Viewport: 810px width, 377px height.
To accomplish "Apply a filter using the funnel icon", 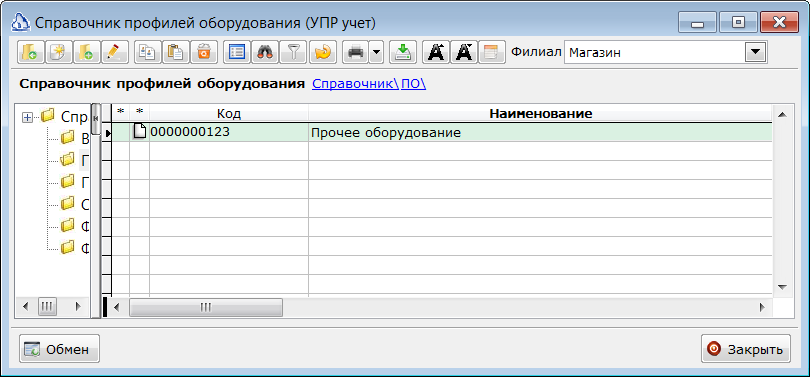I will pyautogui.click(x=293, y=52).
